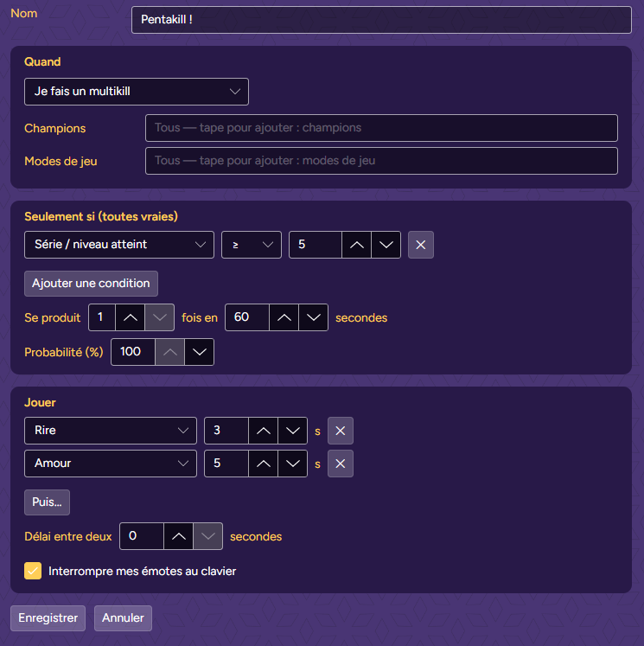
Task: Open the 'Série / niveau atteint' condition dropdown
Action: coord(119,245)
